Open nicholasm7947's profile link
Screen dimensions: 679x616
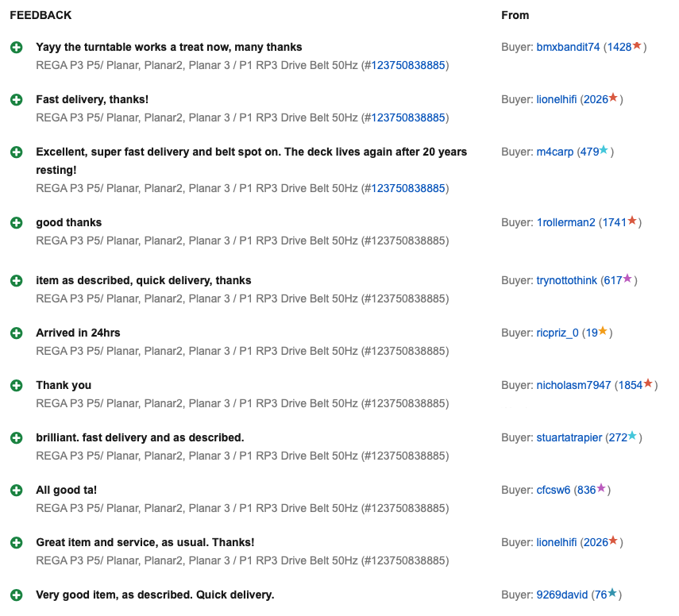(x=573, y=385)
